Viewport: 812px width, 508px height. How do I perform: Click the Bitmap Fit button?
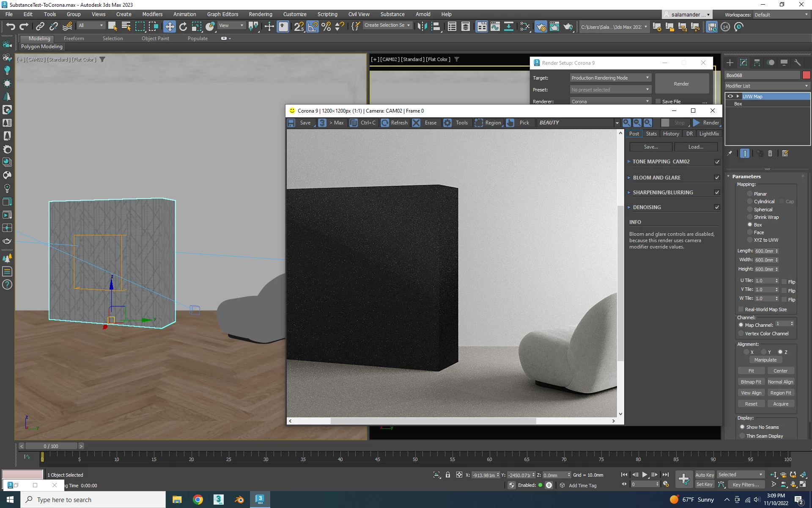point(751,382)
